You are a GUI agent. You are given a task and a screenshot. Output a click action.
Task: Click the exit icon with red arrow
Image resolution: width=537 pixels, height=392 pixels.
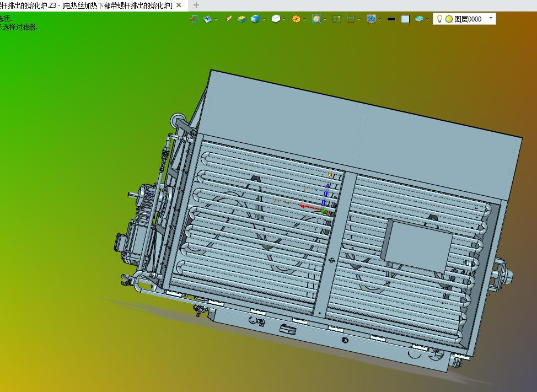(x=194, y=19)
